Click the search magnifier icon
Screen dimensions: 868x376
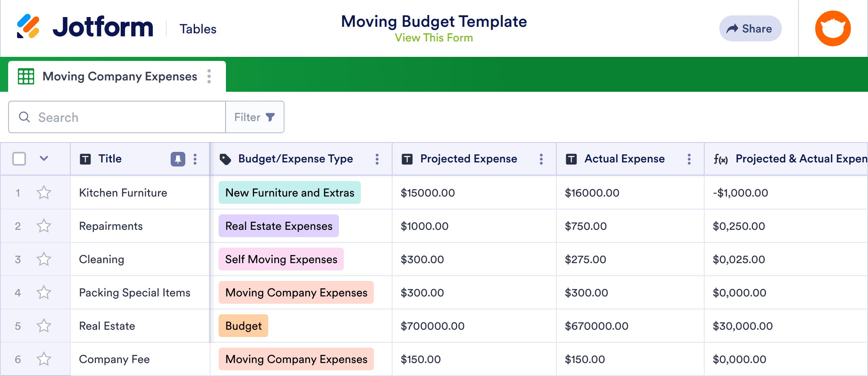pyautogui.click(x=24, y=117)
